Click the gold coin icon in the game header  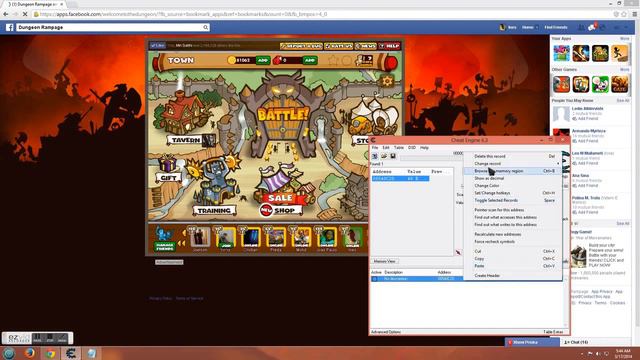231,60
